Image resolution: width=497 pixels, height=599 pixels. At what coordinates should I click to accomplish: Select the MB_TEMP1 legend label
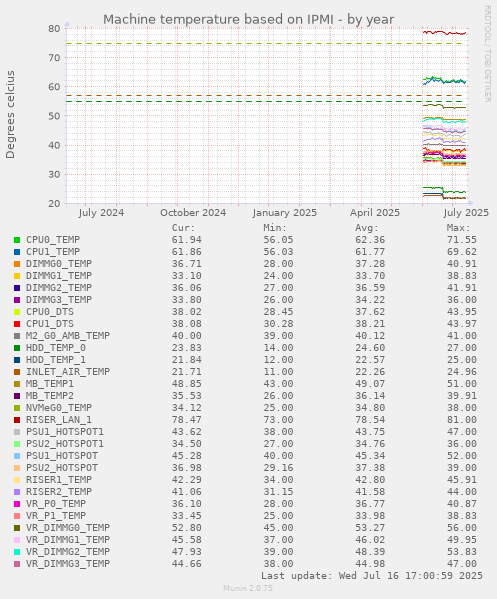[50, 384]
